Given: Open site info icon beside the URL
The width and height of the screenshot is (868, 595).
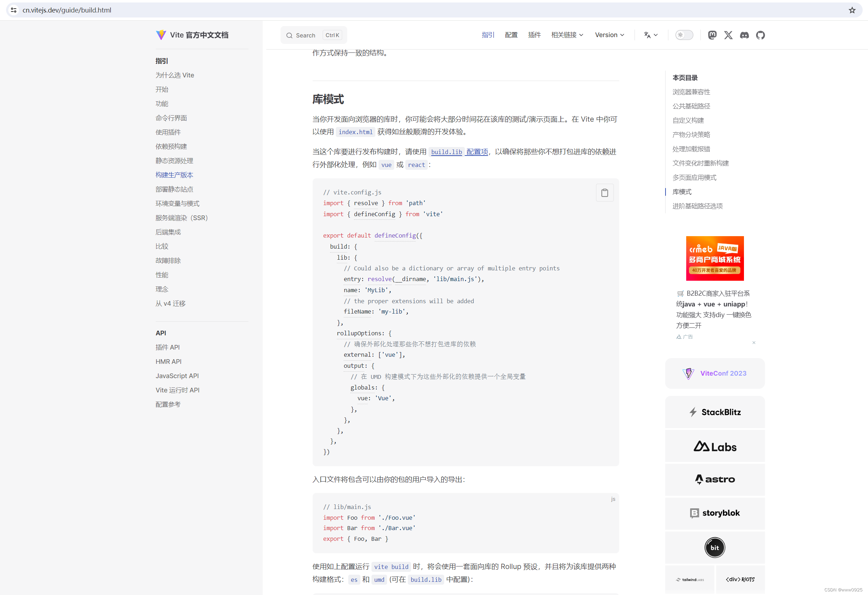Looking at the screenshot, I should 14,10.
